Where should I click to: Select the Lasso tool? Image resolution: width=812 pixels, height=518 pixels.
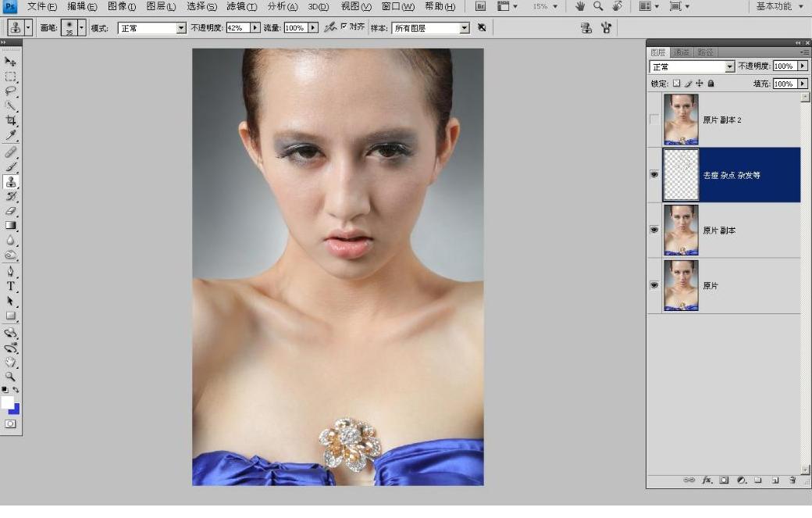click(x=10, y=91)
